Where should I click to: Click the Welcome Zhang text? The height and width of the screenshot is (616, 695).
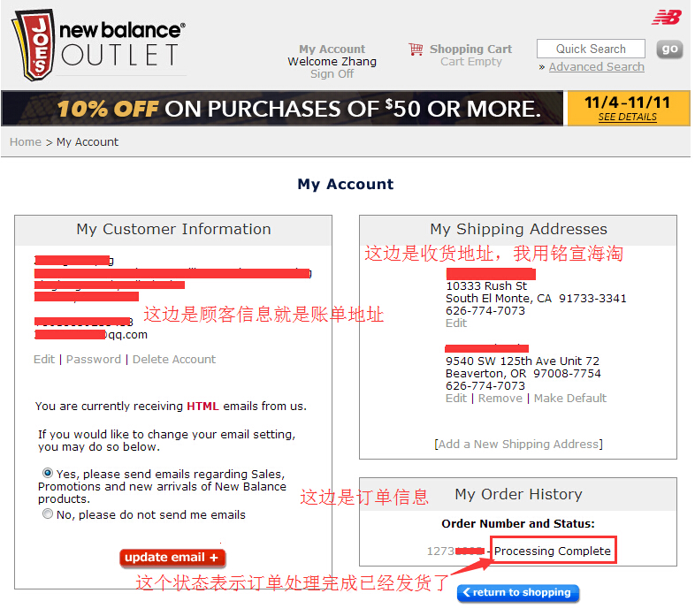pyautogui.click(x=332, y=61)
